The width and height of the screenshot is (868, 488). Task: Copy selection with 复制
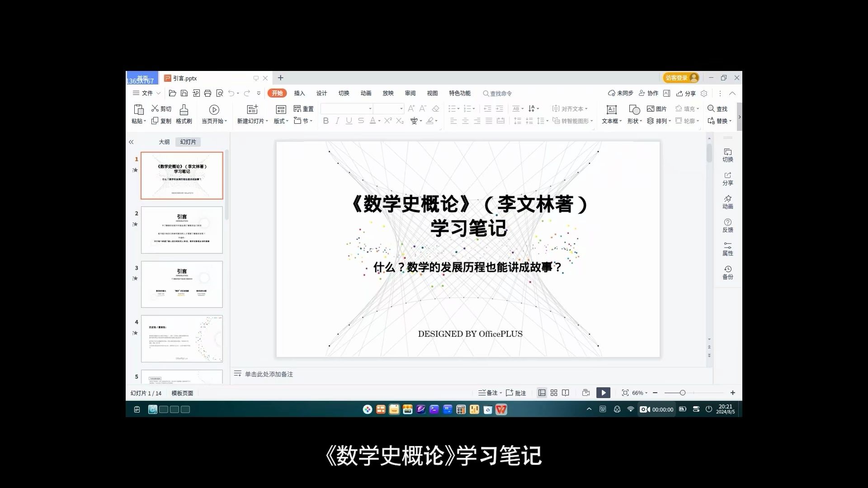click(161, 121)
